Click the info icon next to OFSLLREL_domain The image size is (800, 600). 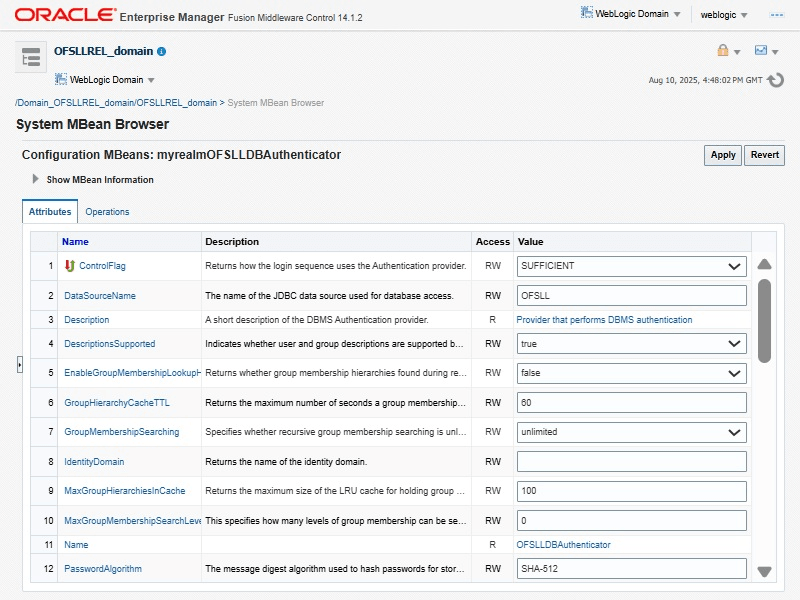click(x=161, y=51)
